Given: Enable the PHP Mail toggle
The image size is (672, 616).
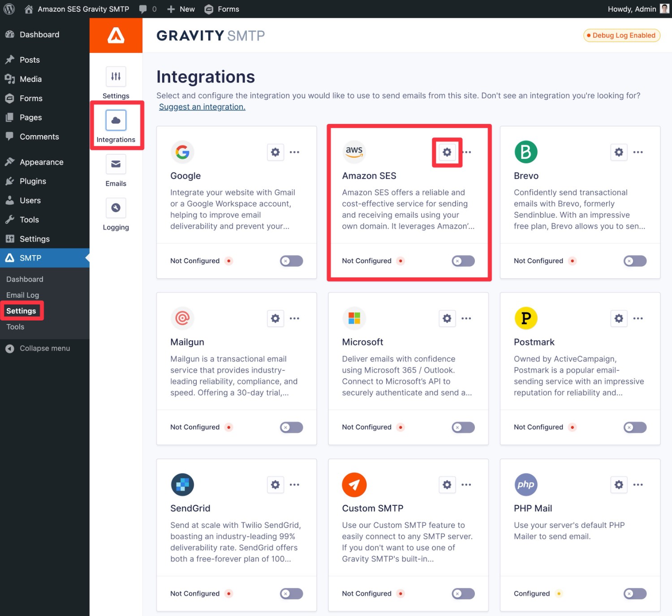Looking at the screenshot, I should (635, 594).
